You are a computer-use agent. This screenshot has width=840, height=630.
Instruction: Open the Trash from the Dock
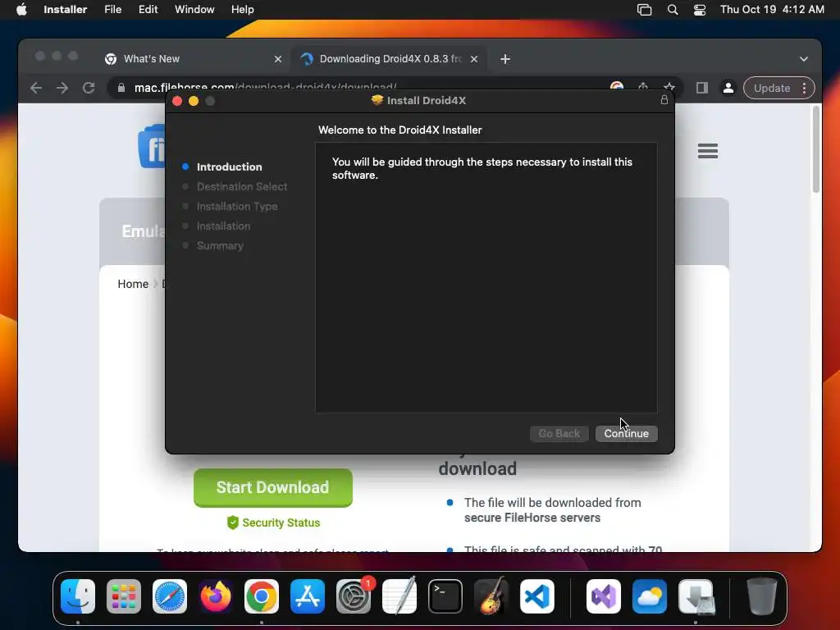pyautogui.click(x=761, y=596)
